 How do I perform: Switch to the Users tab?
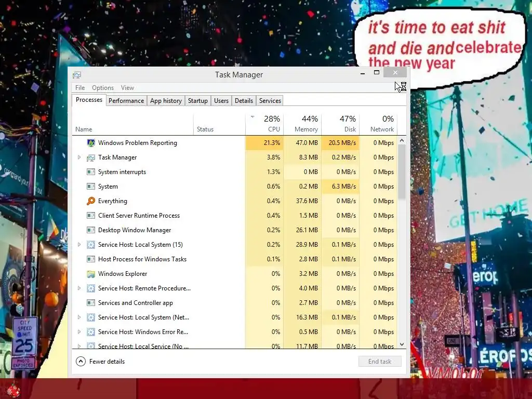click(221, 101)
